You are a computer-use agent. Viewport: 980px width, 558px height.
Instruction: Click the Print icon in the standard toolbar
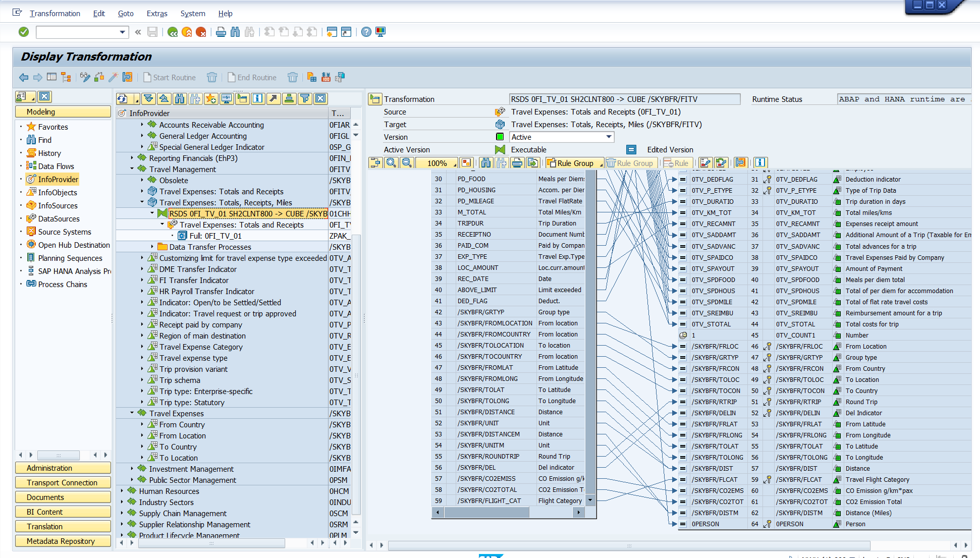tap(221, 32)
